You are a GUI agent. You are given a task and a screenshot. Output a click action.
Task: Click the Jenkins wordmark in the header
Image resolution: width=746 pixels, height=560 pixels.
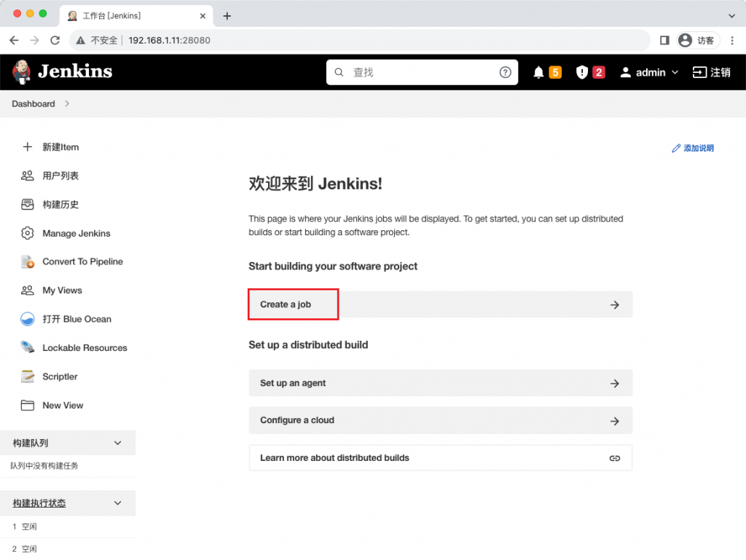click(x=75, y=71)
